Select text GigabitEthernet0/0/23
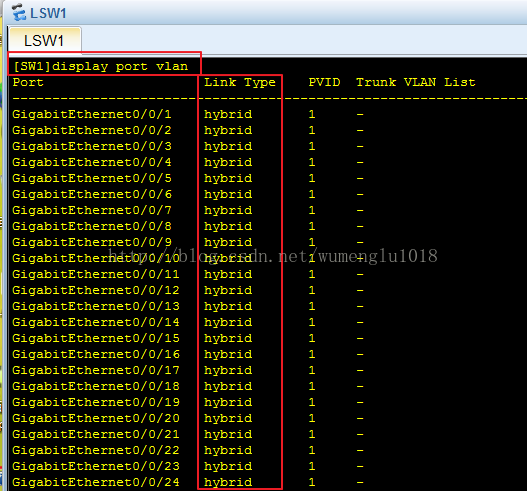 pyautogui.click(x=96, y=466)
